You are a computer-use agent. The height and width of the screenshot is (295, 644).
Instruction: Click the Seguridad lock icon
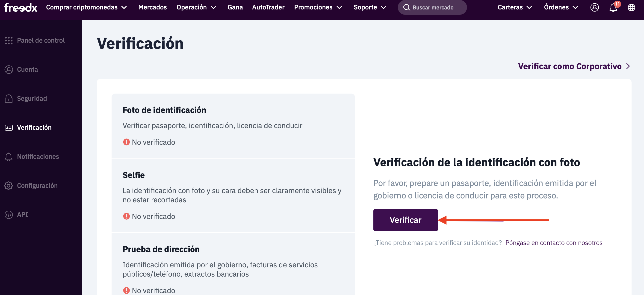click(9, 98)
